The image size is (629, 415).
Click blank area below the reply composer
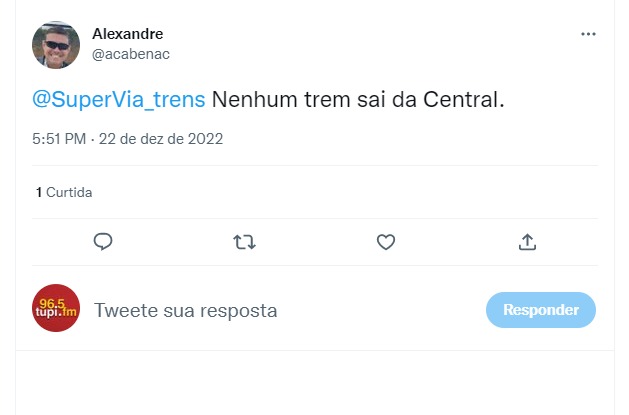click(315, 385)
